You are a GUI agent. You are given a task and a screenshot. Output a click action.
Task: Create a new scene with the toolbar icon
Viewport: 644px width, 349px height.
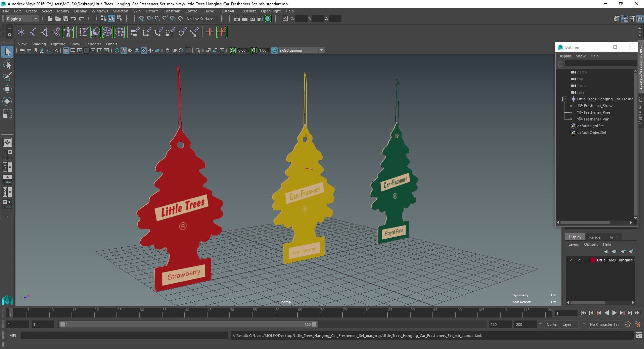[x=50, y=19]
